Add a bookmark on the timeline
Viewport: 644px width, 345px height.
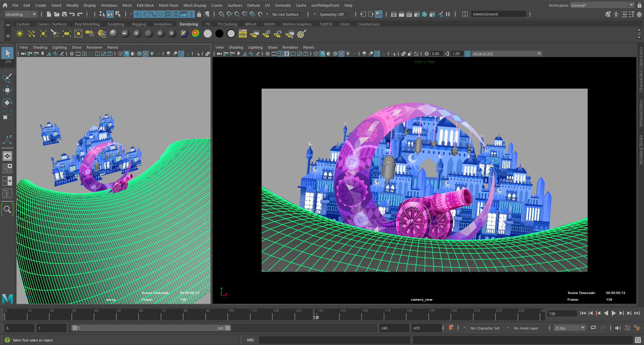pyautogui.click(x=451, y=328)
